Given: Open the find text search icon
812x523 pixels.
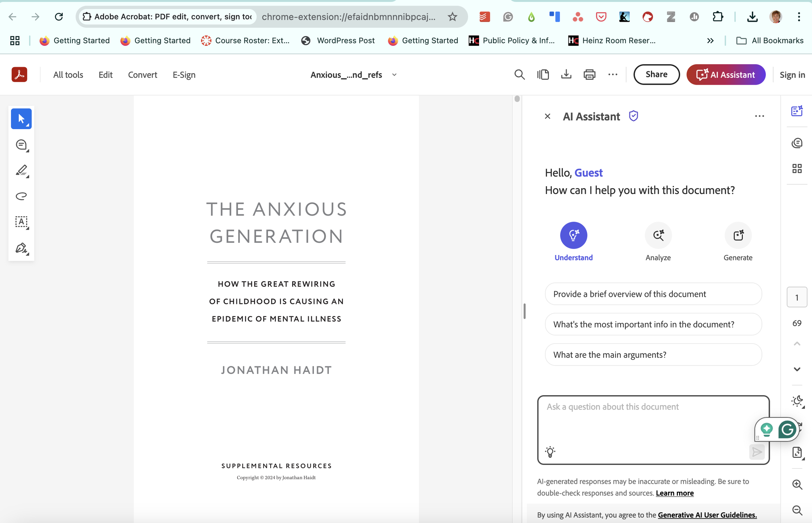Looking at the screenshot, I should (519, 75).
